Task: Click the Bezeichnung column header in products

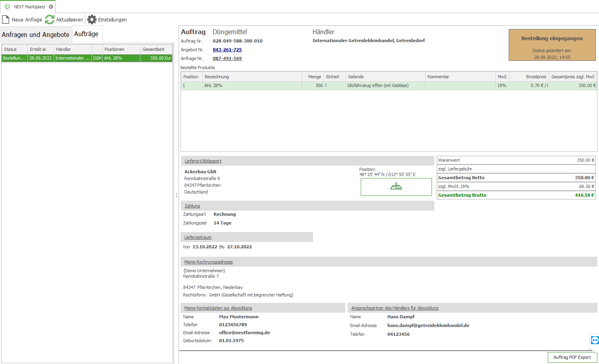Action: click(x=252, y=77)
